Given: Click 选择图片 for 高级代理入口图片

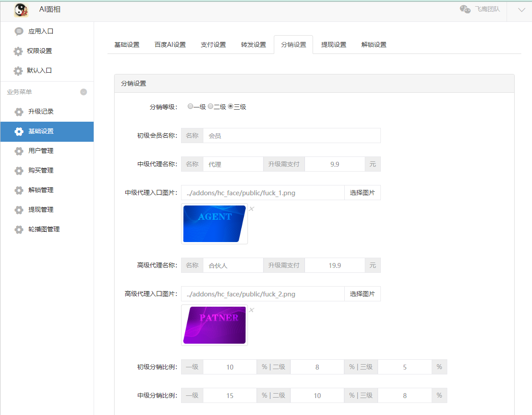Looking at the screenshot, I should 363,294.
